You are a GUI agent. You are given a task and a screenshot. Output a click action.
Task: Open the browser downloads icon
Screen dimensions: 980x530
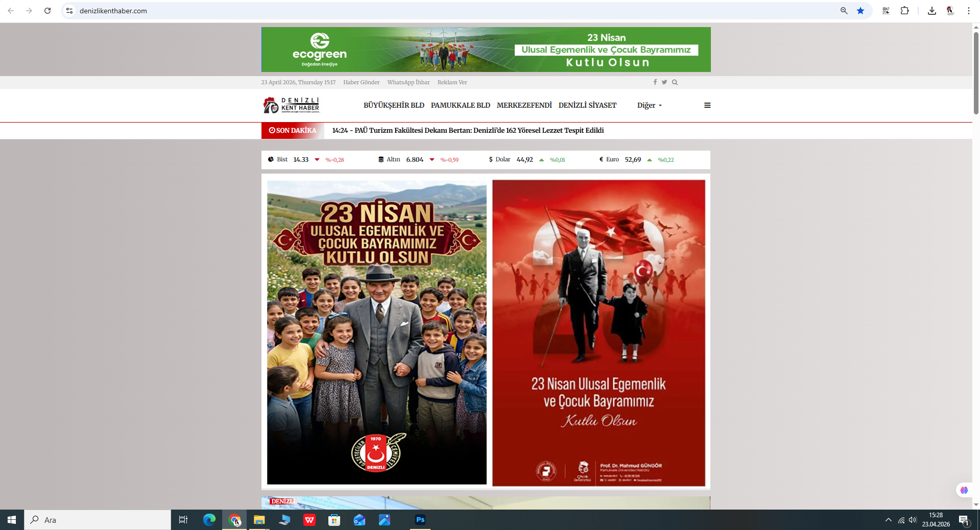click(x=931, y=11)
